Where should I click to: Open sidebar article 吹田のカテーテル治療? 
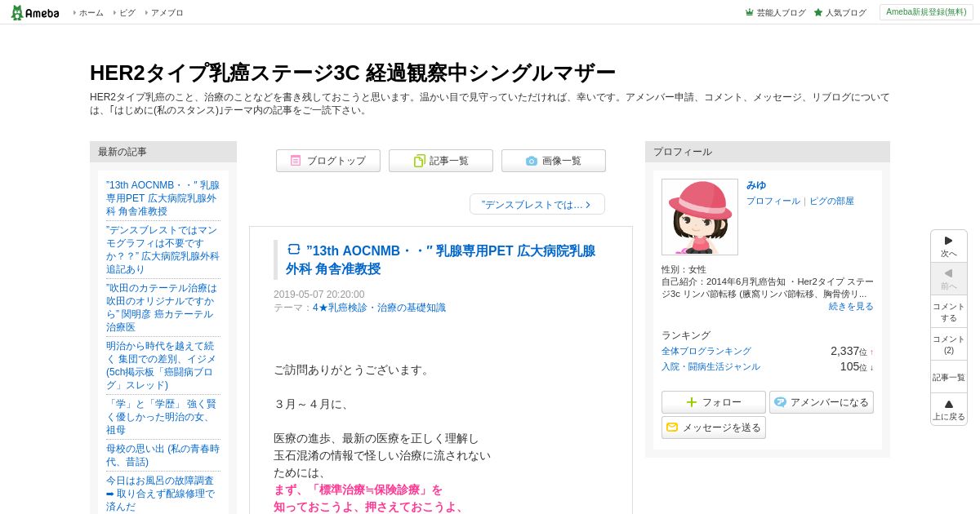pyautogui.click(x=163, y=308)
